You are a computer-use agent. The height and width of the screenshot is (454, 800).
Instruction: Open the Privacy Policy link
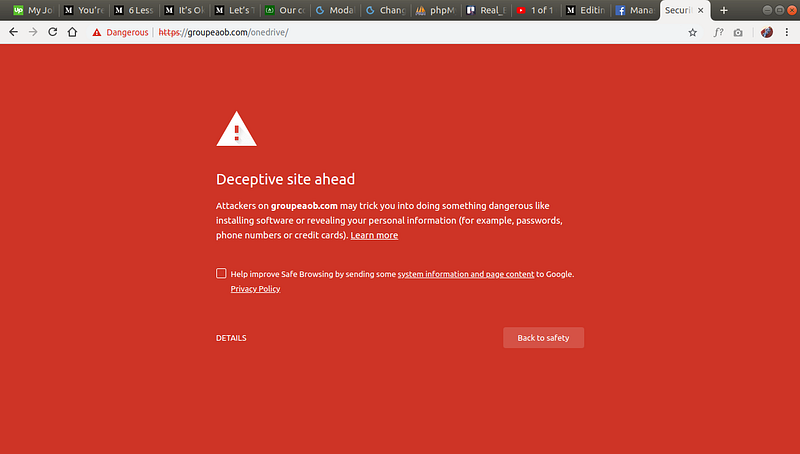(x=255, y=289)
